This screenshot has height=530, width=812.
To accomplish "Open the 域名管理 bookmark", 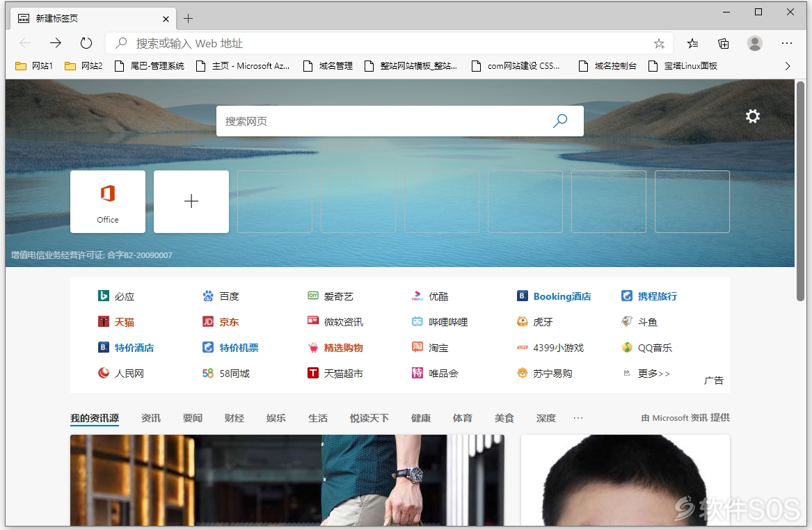I will click(x=328, y=66).
